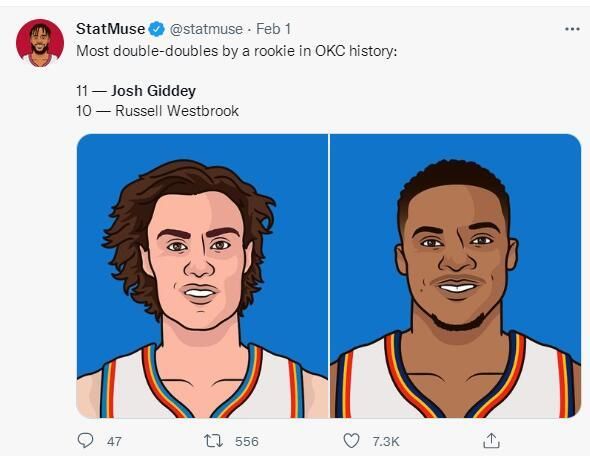Click the '11 — Josh Giddey' line

[136, 91]
